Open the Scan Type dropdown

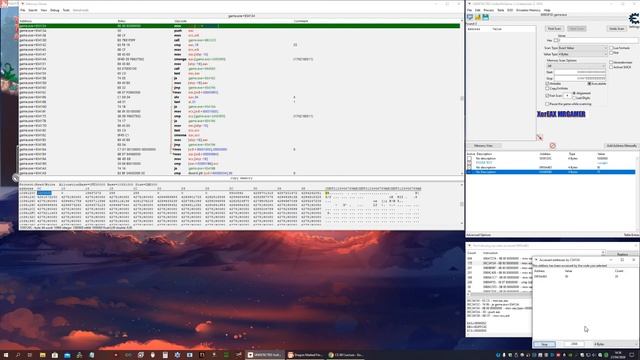click(x=582, y=48)
